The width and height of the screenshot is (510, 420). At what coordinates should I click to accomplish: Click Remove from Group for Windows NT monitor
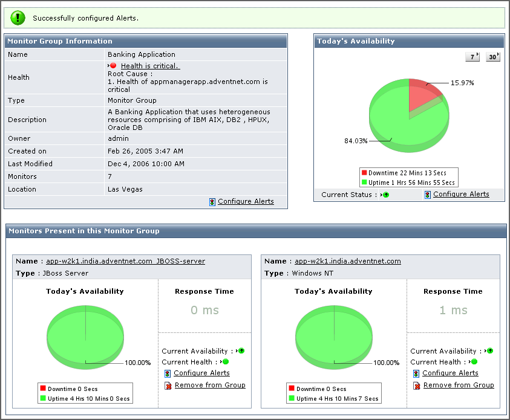point(459,385)
